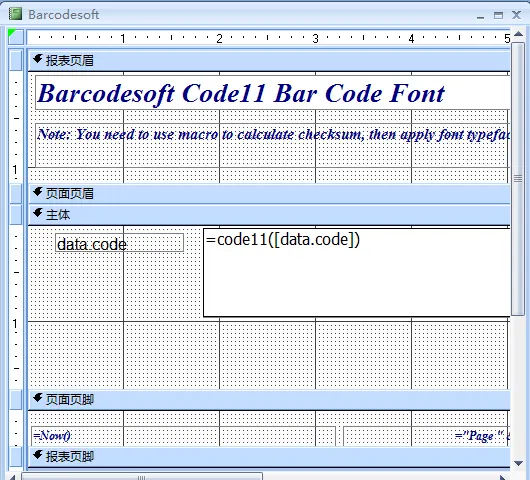The width and height of the screenshot is (530, 480).
Task: Click the scroll up arrow of vertical scrollbar
Action: [x=518, y=33]
